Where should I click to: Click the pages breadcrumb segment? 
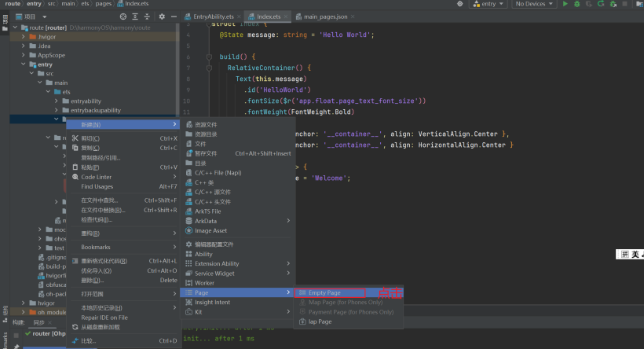pyautogui.click(x=103, y=4)
